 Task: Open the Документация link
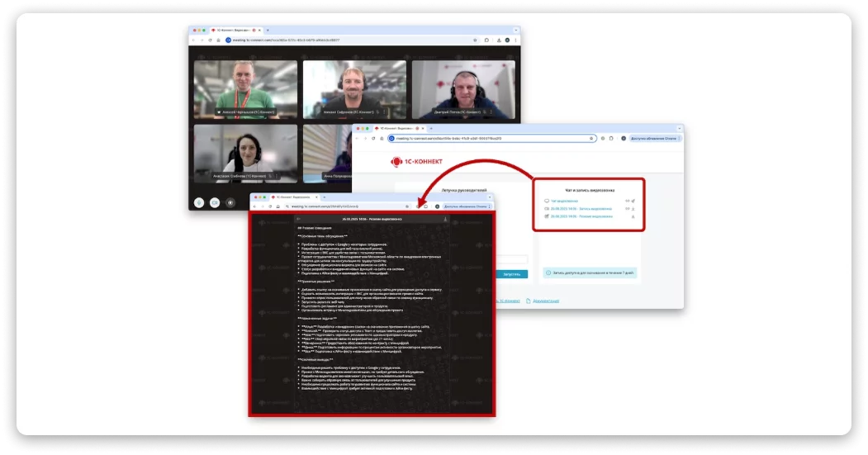546,301
